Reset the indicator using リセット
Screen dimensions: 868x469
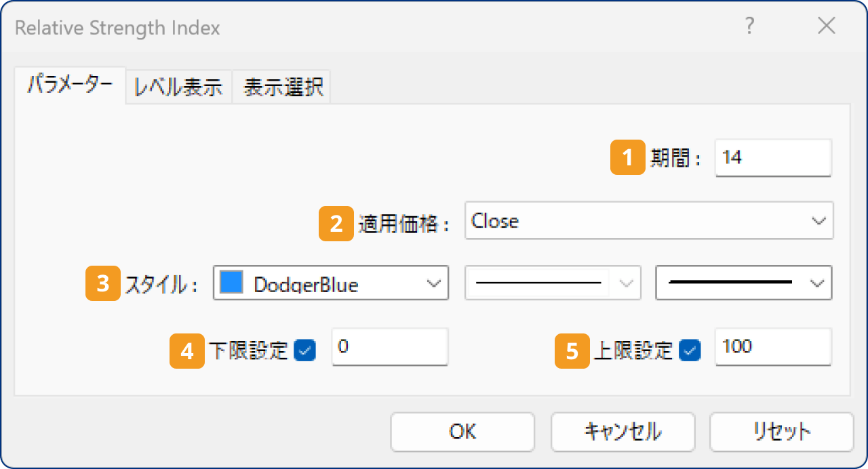click(x=781, y=432)
